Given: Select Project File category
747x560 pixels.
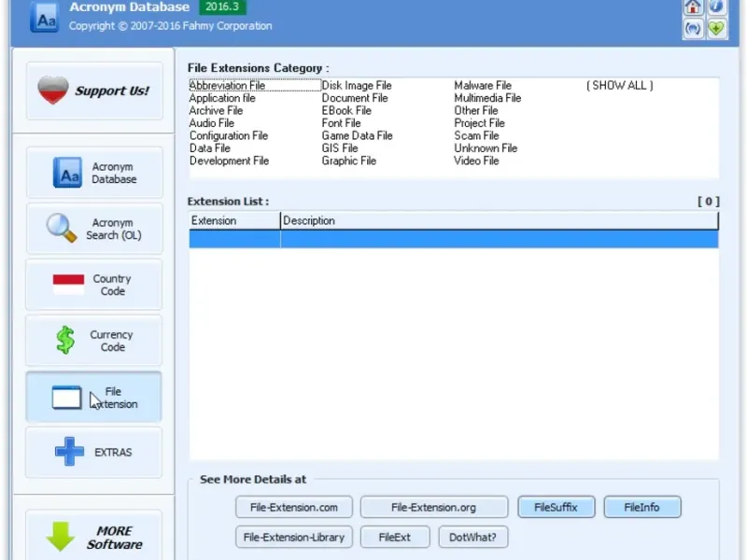Looking at the screenshot, I should [479, 123].
